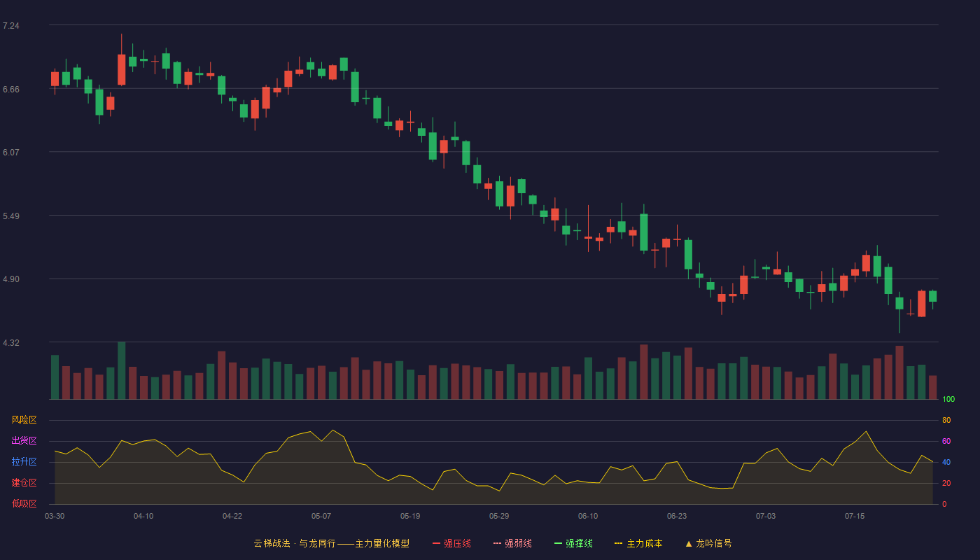
Task: Click the 40 indicator scale label
Action: coord(946,463)
